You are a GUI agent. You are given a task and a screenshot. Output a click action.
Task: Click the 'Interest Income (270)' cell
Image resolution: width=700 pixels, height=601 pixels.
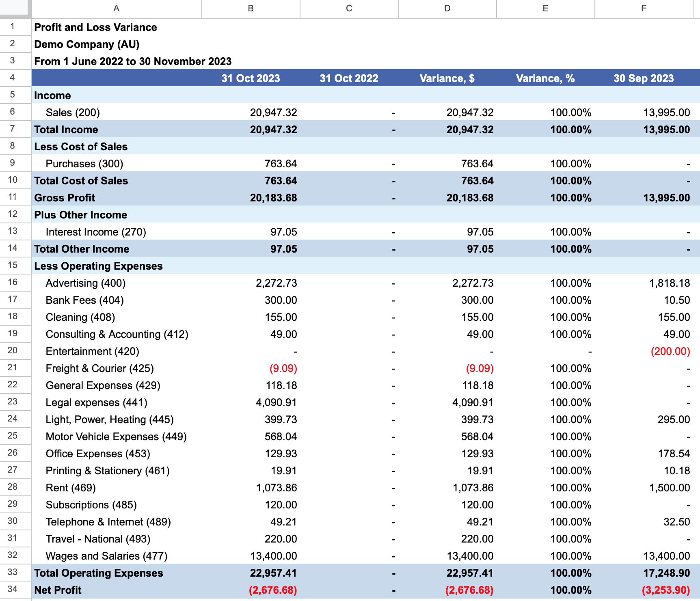pyautogui.click(x=117, y=232)
